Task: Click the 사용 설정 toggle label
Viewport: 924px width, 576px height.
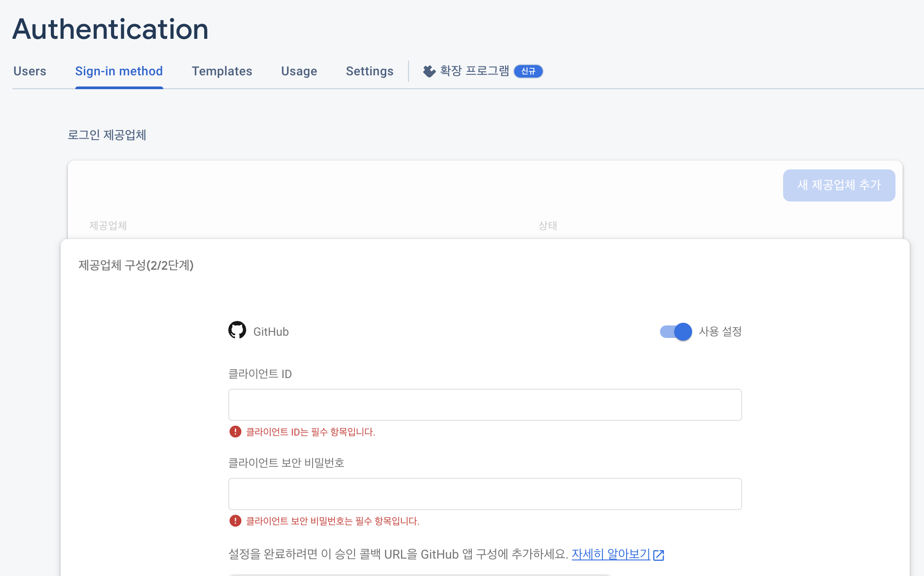Action: [720, 332]
